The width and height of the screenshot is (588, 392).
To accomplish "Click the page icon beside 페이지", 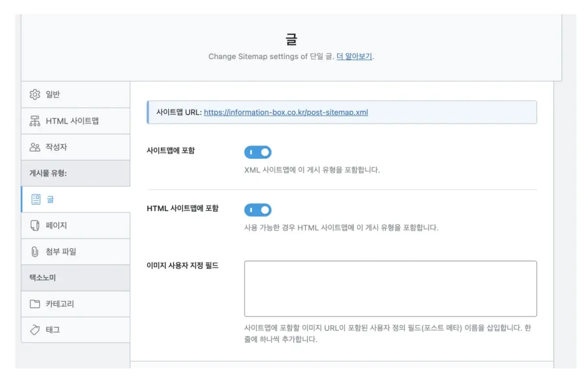I will [34, 225].
